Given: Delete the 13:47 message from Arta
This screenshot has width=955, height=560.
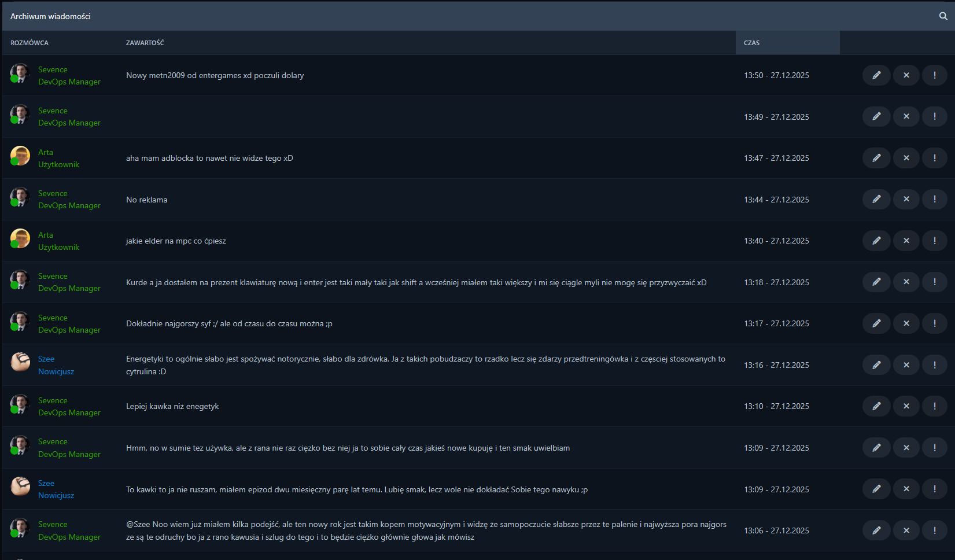Looking at the screenshot, I should (x=906, y=158).
